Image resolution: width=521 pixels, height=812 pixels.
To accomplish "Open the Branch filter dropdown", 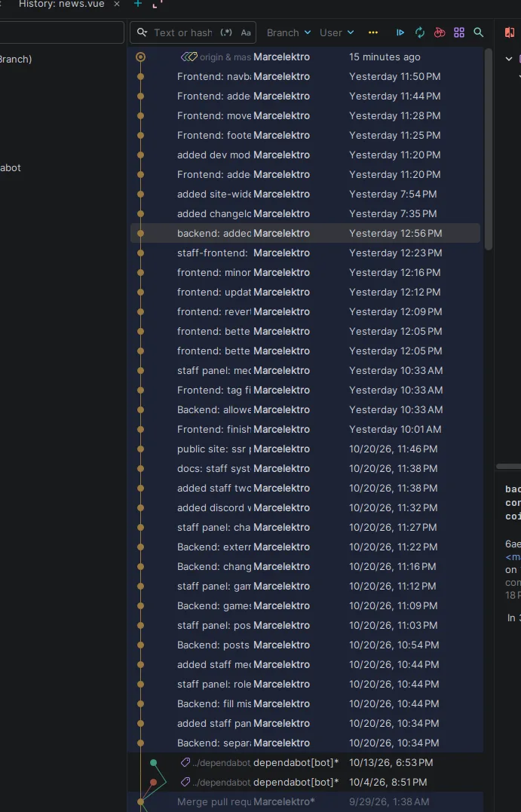I will point(289,32).
